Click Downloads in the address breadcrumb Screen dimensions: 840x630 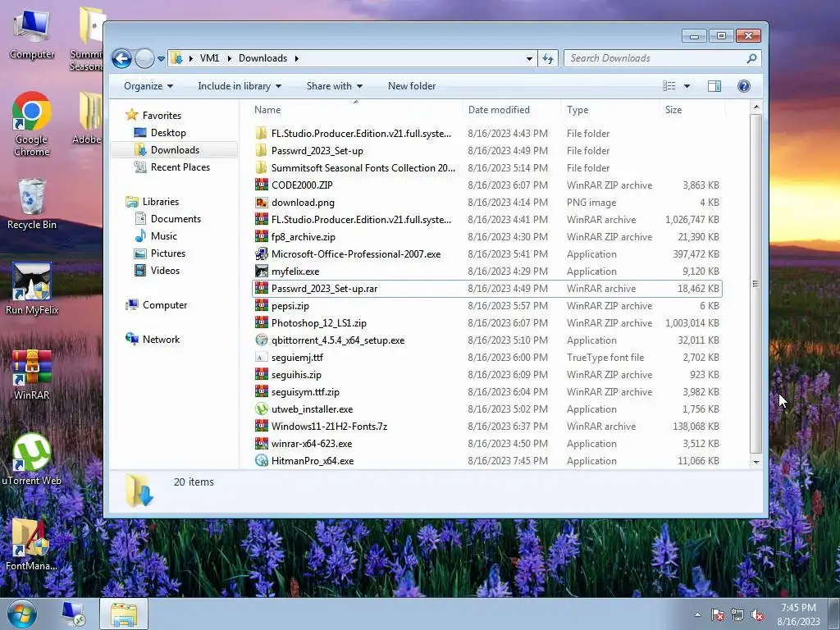pyautogui.click(x=262, y=58)
